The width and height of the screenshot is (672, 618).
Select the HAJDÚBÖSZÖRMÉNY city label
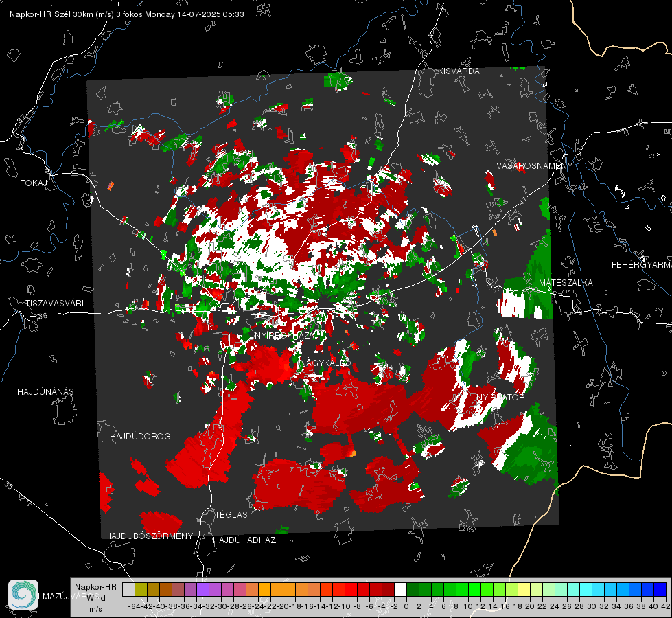[149, 536]
